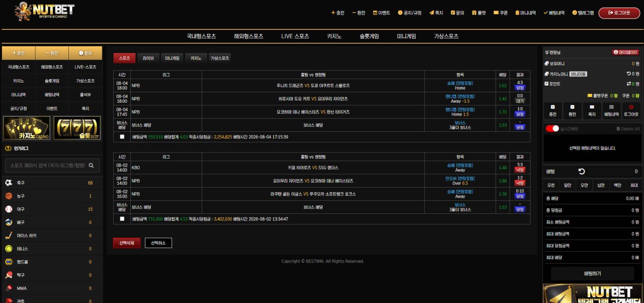Click the gold 문의 button in the left sidebar
This screenshot has height=303, width=644.
tap(86, 53)
